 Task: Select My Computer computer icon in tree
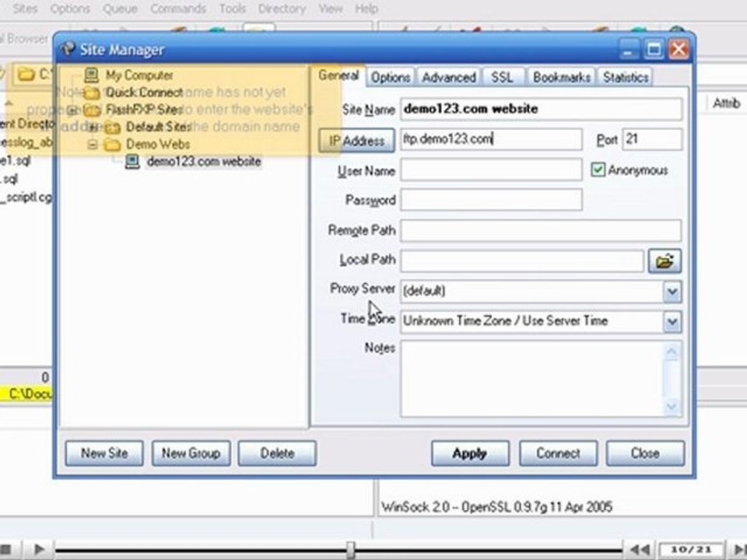click(91, 75)
